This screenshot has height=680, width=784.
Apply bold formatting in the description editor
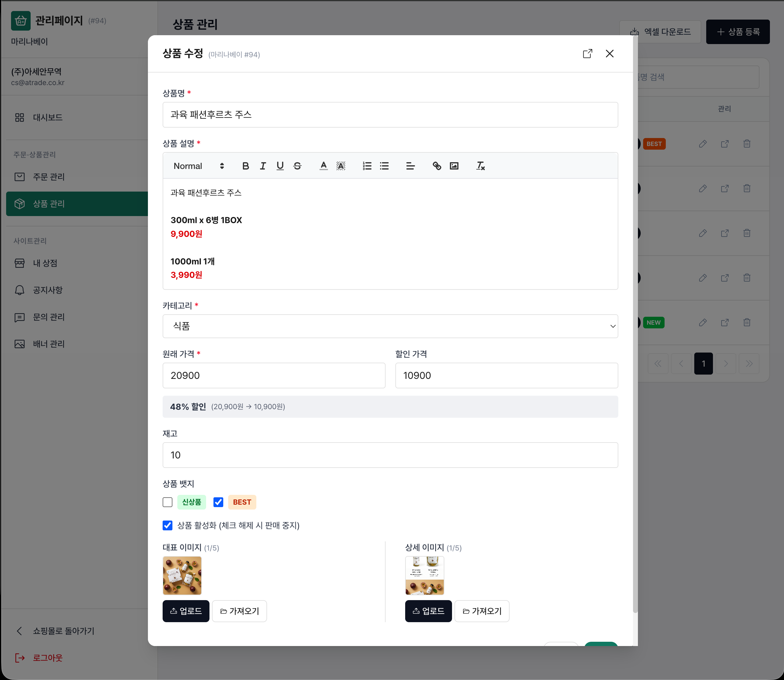click(245, 166)
